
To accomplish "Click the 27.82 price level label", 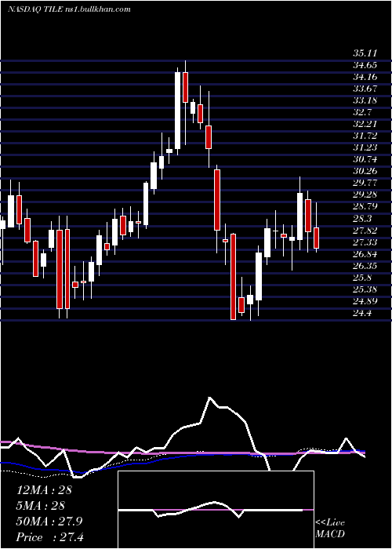I will point(365,231).
